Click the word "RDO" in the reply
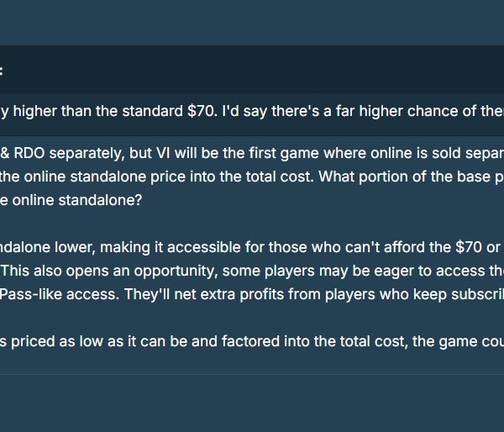 pos(29,153)
